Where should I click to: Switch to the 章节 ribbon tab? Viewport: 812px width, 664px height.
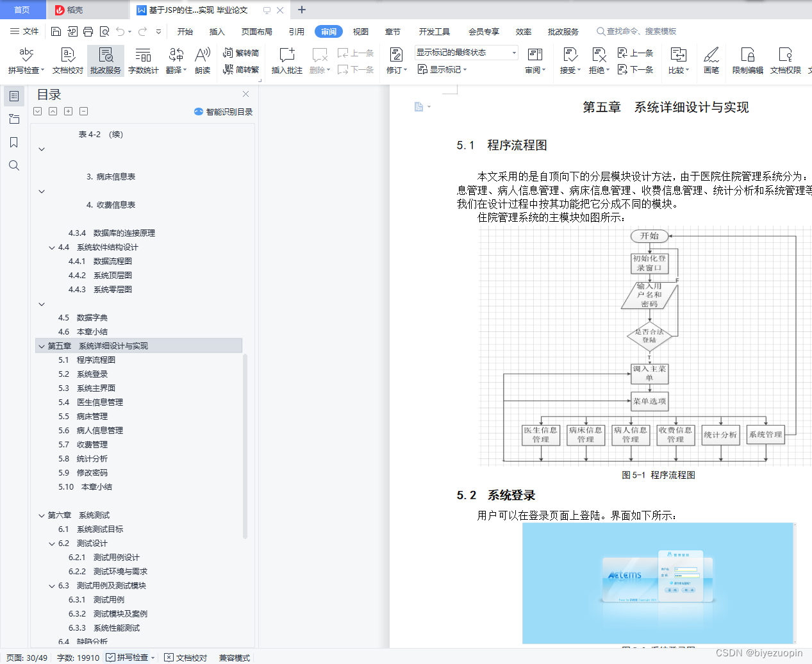coord(393,31)
